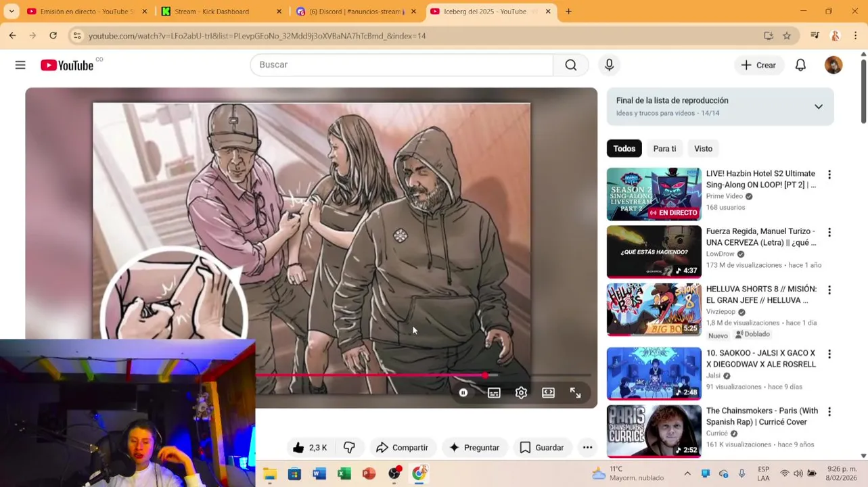Open the volume control in system tray
The image size is (868, 487).
pyautogui.click(x=798, y=473)
